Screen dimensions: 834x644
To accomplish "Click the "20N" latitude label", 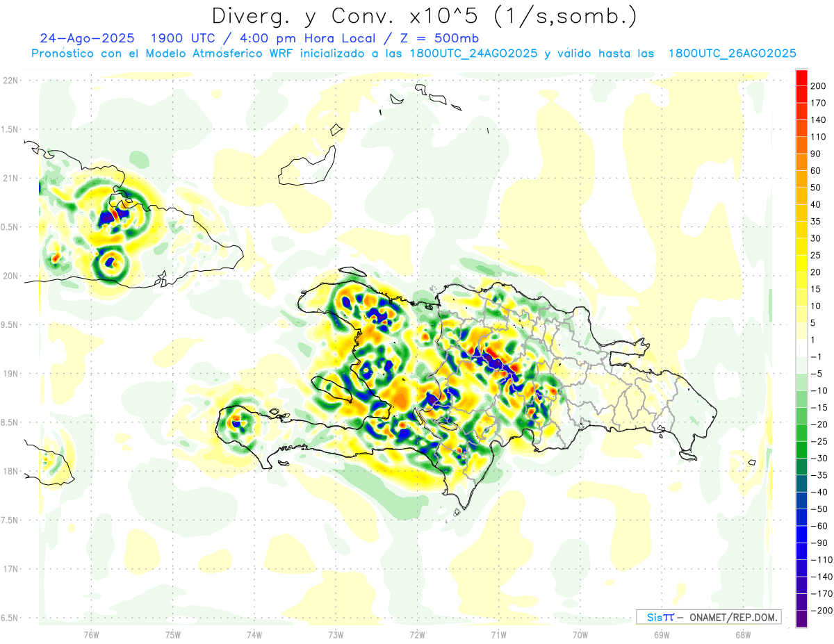I will [11, 276].
